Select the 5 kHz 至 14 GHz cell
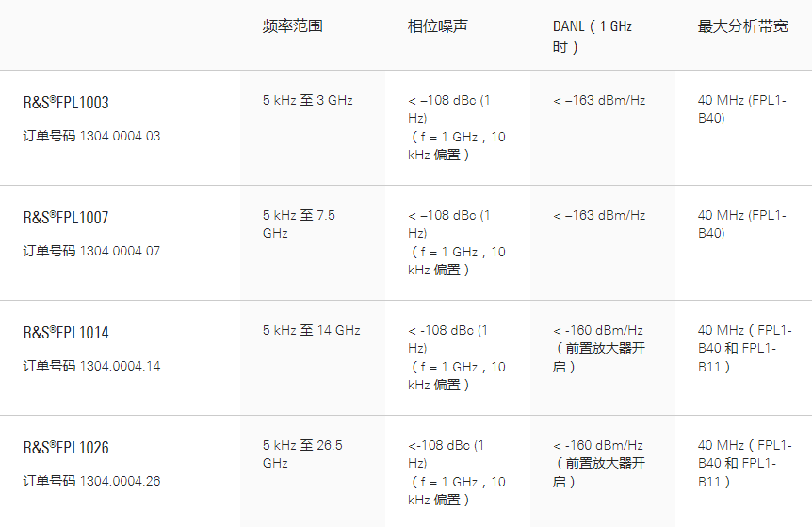This screenshot has width=812, height=527. [x=311, y=330]
